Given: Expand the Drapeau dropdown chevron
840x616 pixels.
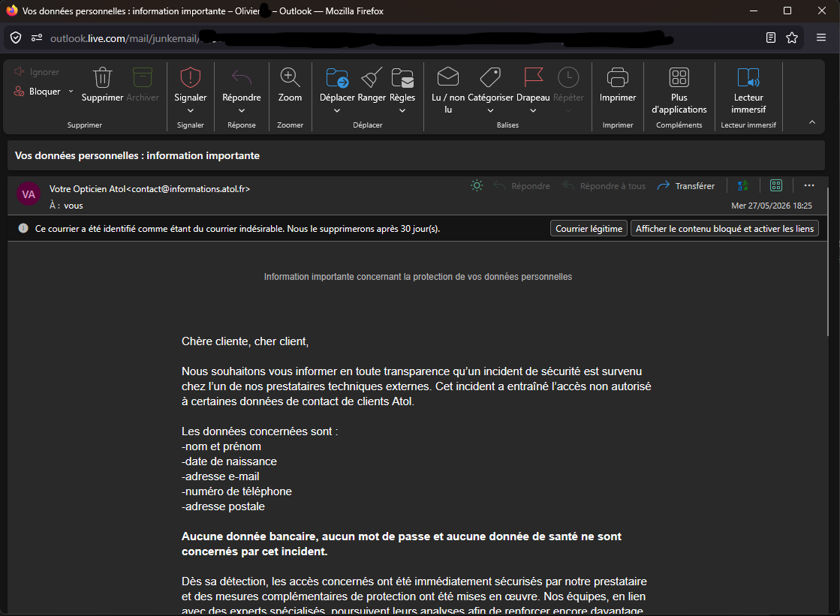Looking at the screenshot, I should click(x=533, y=111).
